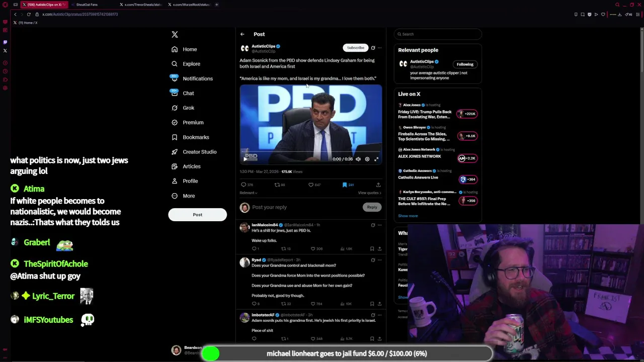Seek on the video progress bar
Viewport: 644px width, 362px height.
click(x=310, y=151)
